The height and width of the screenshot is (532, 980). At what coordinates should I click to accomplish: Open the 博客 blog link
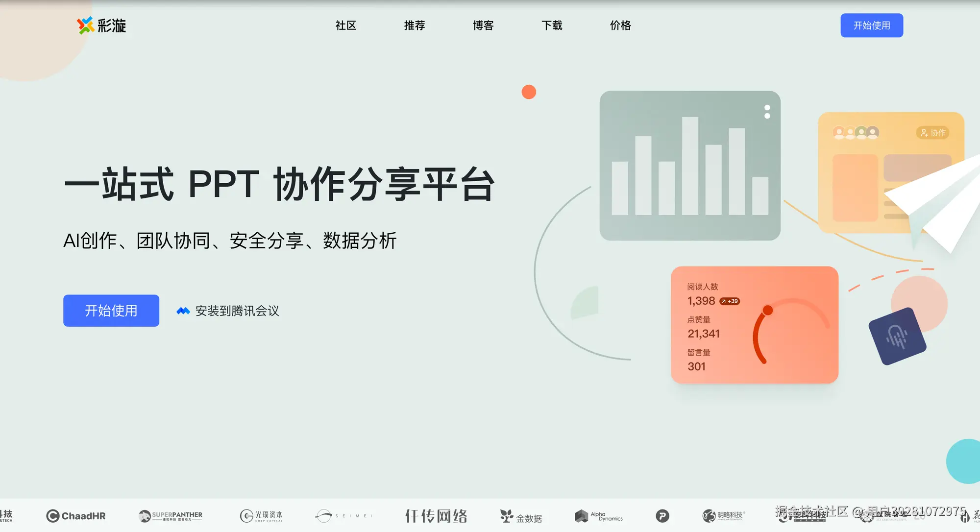pyautogui.click(x=483, y=25)
